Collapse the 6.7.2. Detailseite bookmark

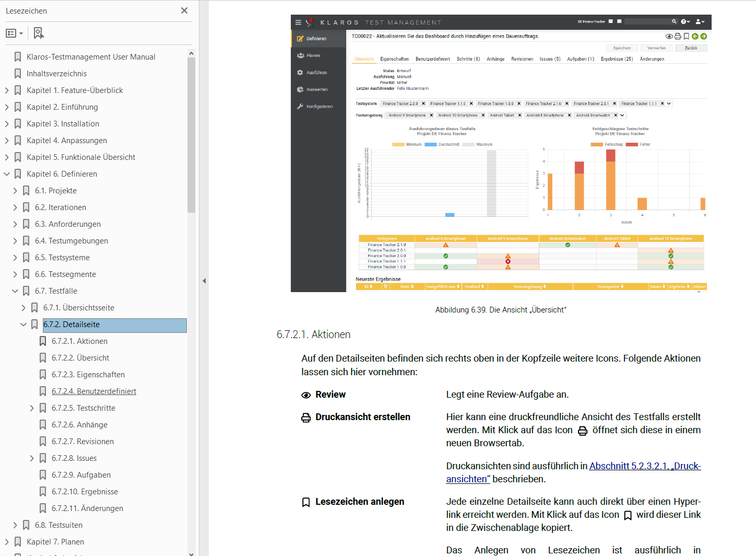pos(23,325)
